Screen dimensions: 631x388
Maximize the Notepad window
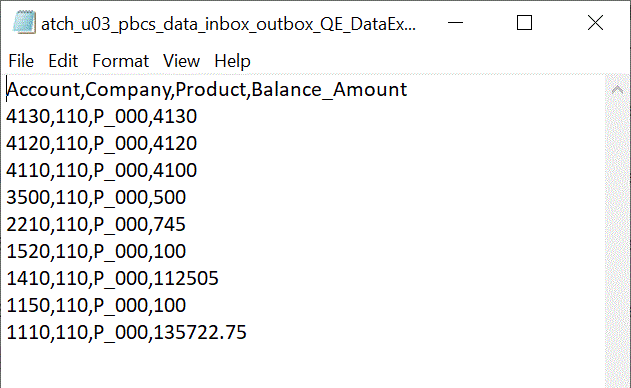[x=524, y=23]
